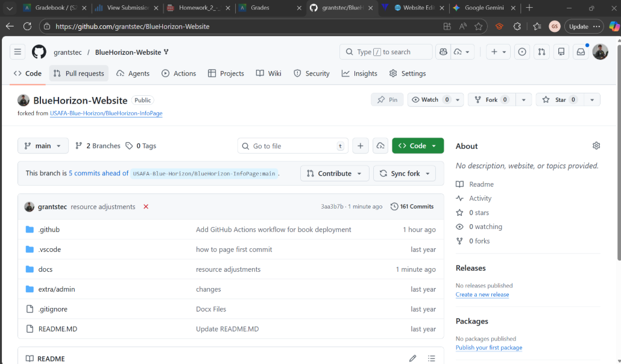Open Fork options dropdown arrow
621x364 pixels.
pyautogui.click(x=523, y=100)
